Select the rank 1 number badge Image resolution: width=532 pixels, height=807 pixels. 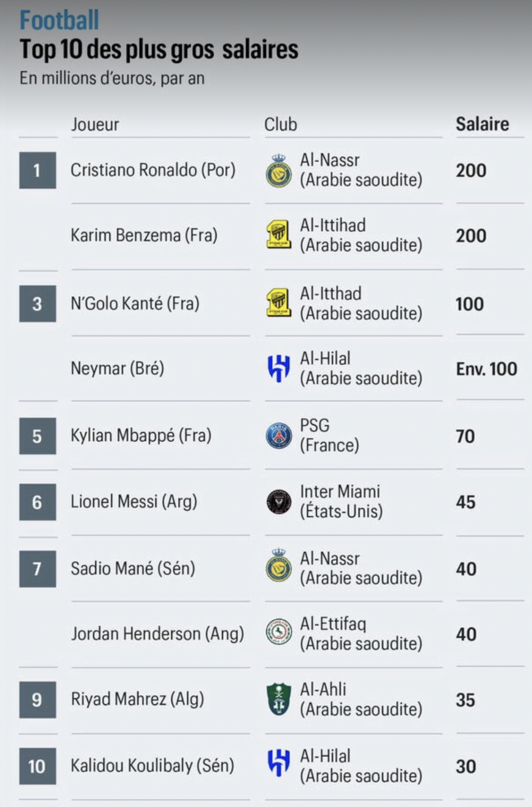pos(37,170)
